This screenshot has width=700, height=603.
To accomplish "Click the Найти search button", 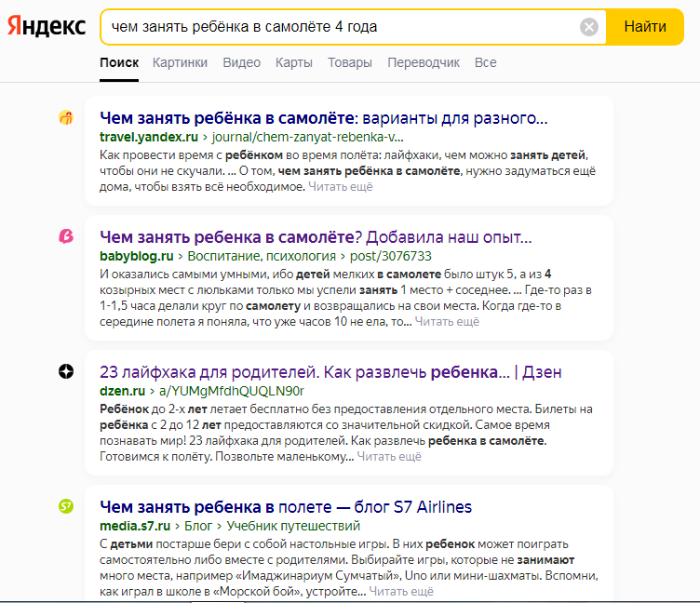I will 645,27.
